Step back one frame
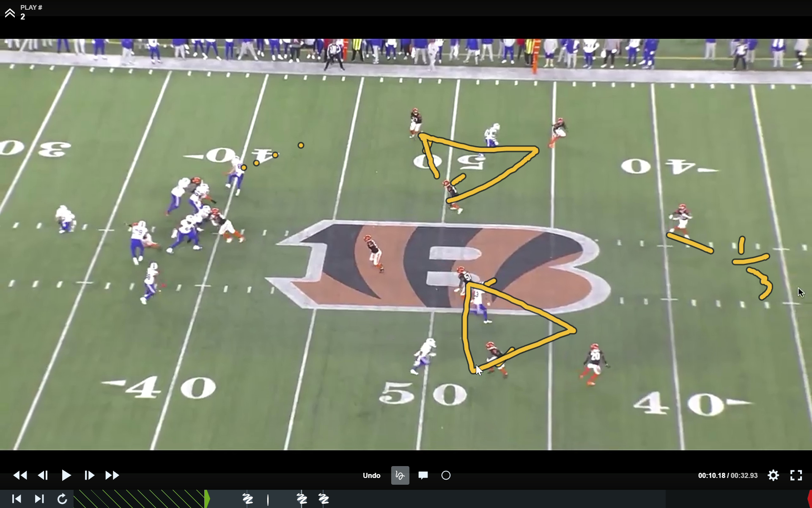Image resolution: width=812 pixels, height=508 pixels. click(43, 475)
